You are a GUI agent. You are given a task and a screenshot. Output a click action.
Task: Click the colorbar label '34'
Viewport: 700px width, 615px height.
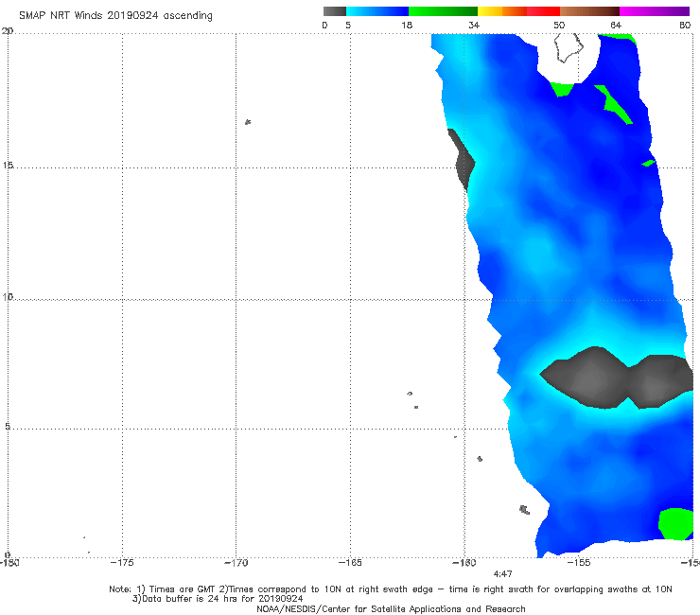coord(474,25)
